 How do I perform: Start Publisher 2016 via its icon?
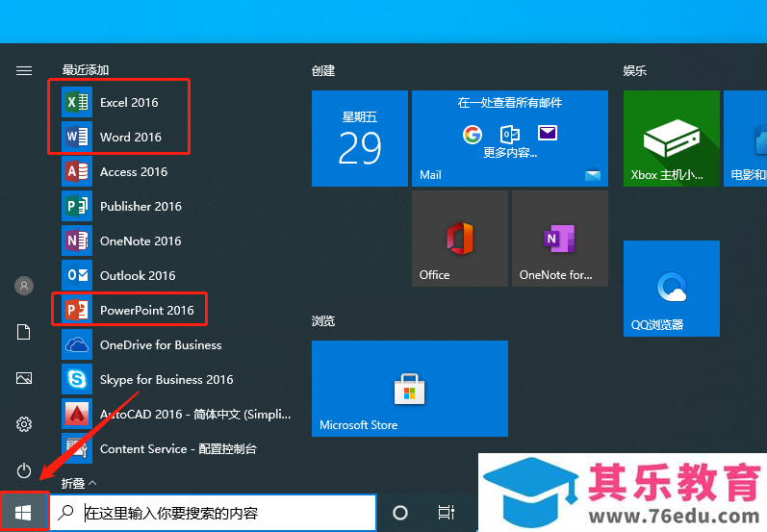(x=77, y=206)
